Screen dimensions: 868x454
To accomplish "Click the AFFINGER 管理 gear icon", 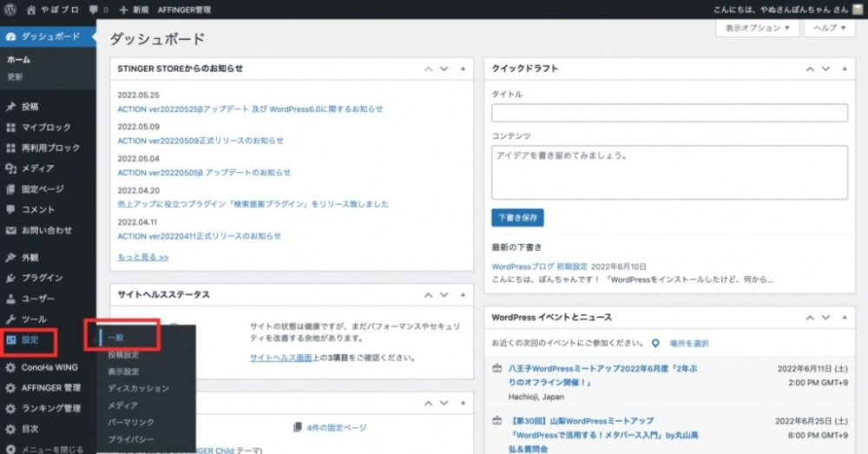I will coord(10,387).
